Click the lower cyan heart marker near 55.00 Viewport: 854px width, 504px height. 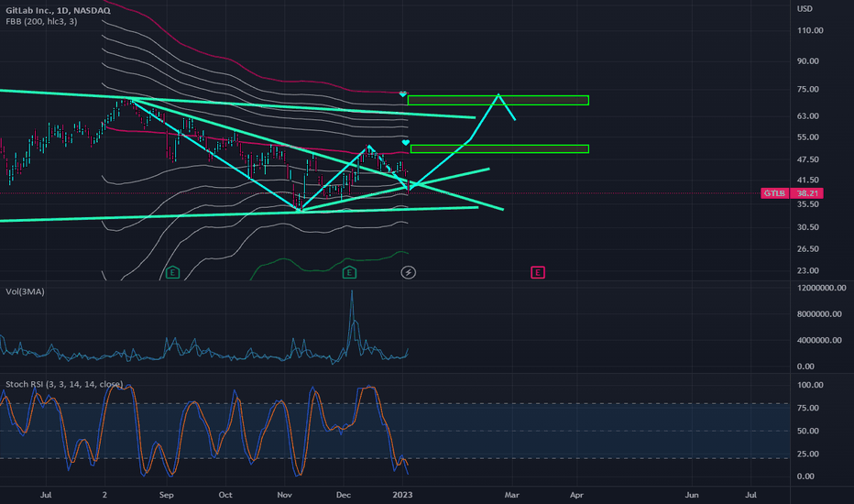pos(406,143)
